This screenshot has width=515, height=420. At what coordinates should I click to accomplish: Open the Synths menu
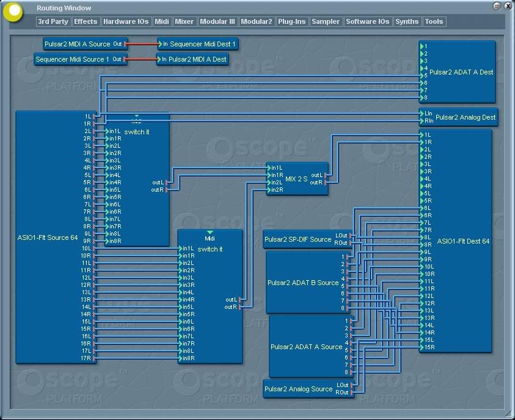[x=407, y=21]
